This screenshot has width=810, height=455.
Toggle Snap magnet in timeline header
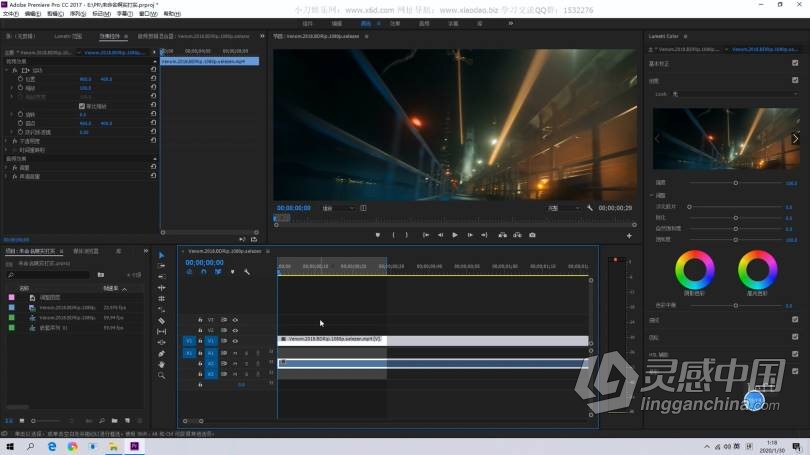coord(204,272)
